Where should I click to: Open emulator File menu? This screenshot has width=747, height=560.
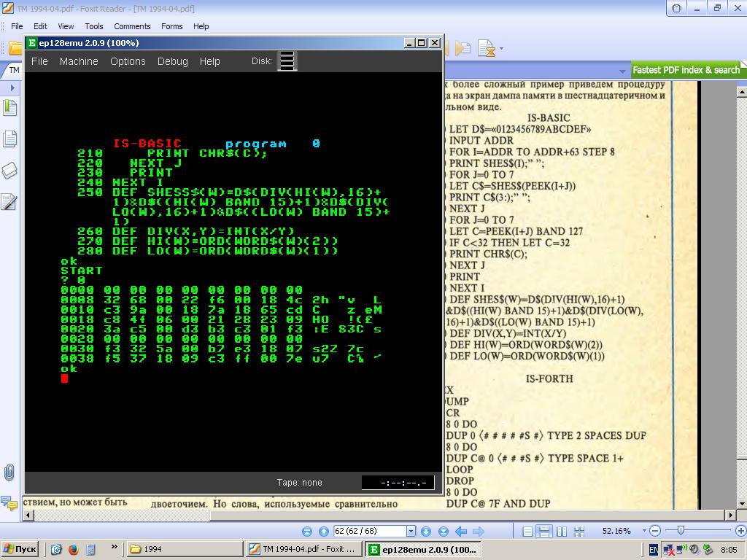pos(39,61)
